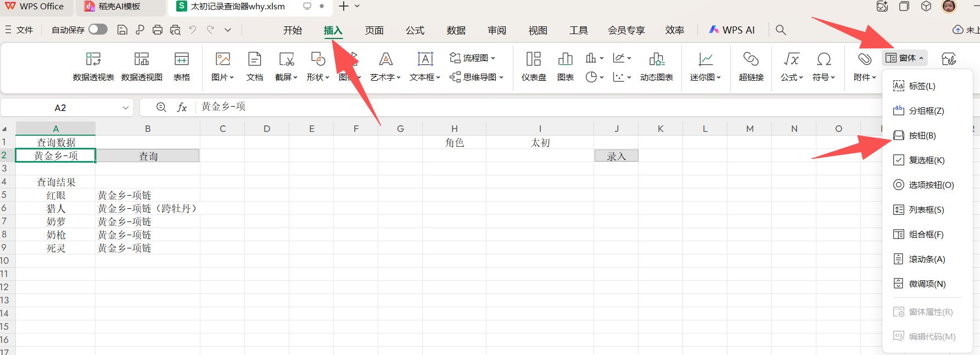
Task: Open the WPS AI tab
Action: pyautogui.click(x=732, y=30)
